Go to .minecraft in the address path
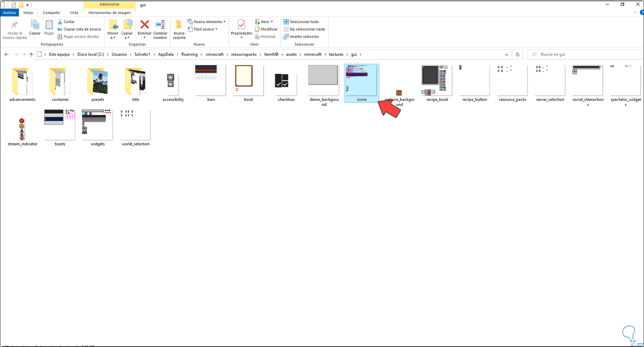The width and height of the screenshot is (644, 347). [215, 55]
